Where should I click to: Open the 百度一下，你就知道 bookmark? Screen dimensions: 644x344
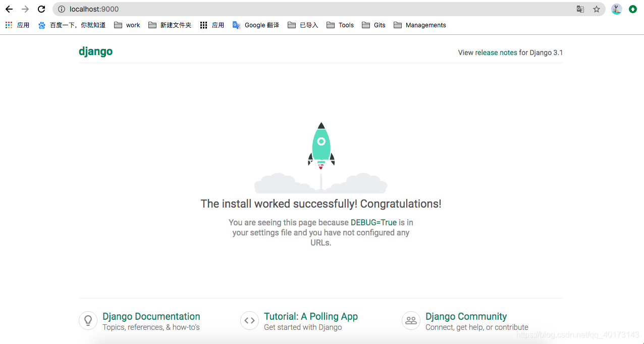click(72, 25)
